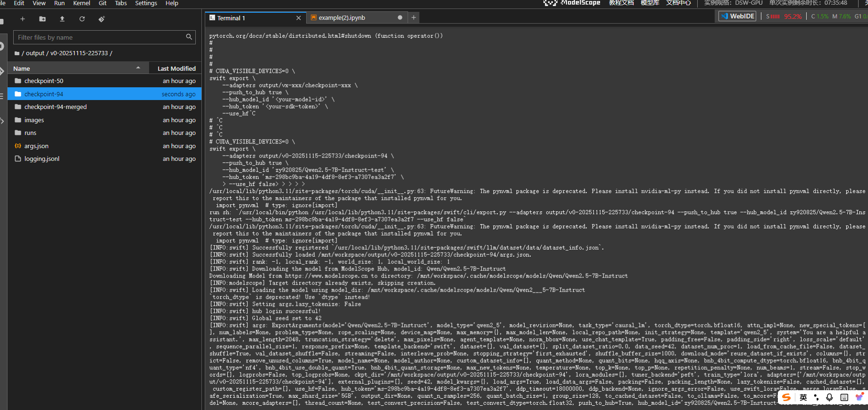
Task: Click the memory usage M 7.6% indicator
Action: tap(842, 16)
